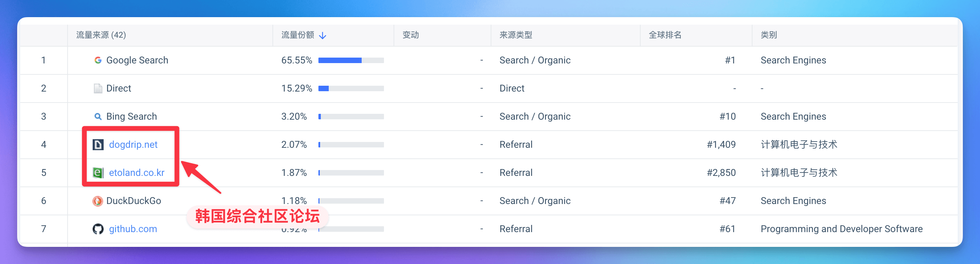
Task: Click Google Search 65.55% share bar
Action: [351, 60]
